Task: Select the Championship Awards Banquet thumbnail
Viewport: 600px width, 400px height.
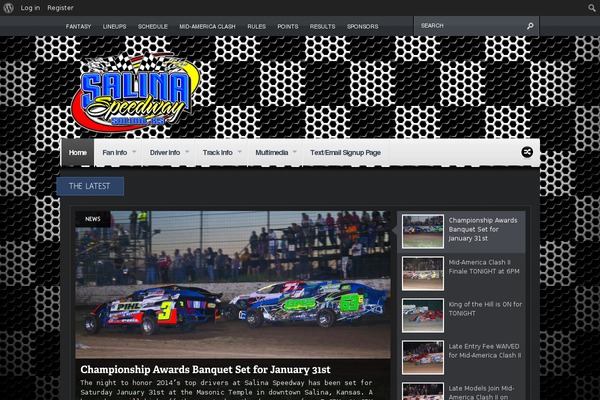Action: pos(423,232)
